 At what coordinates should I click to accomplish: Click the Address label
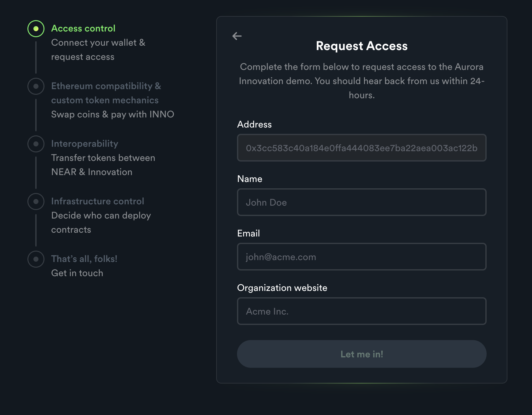(254, 124)
